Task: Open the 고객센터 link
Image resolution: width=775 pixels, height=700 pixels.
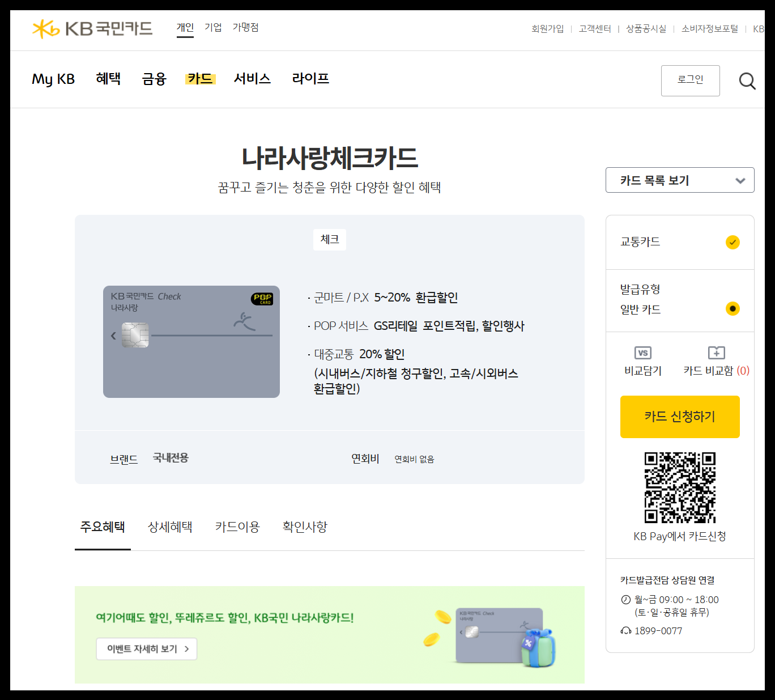Action: 595,29
